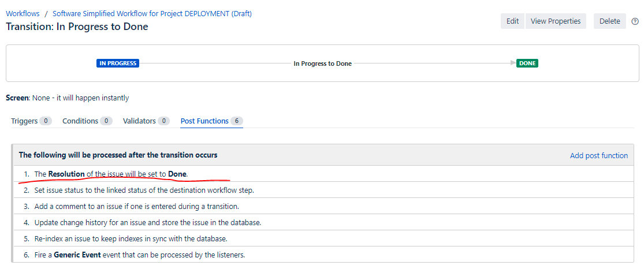Image resolution: width=644 pixels, height=269 pixels.
Task: Click the IN PROGRESS status lozenge
Action: (x=118, y=63)
